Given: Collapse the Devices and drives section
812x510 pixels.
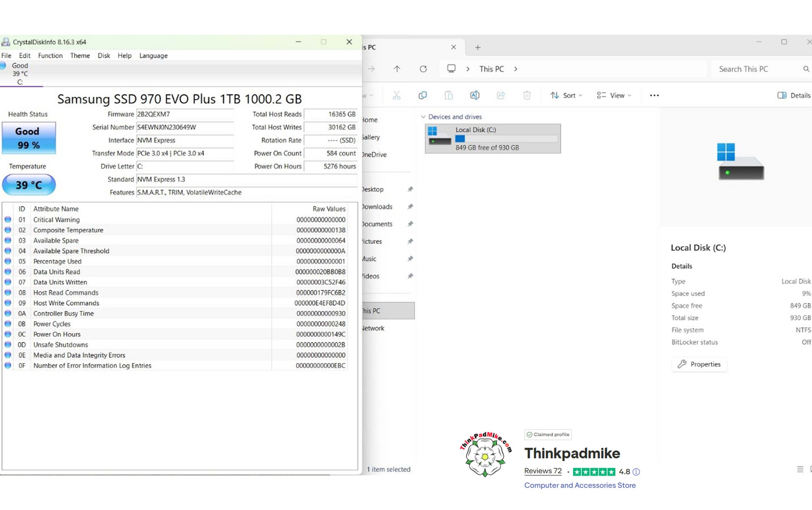Looking at the screenshot, I should coord(424,117).
